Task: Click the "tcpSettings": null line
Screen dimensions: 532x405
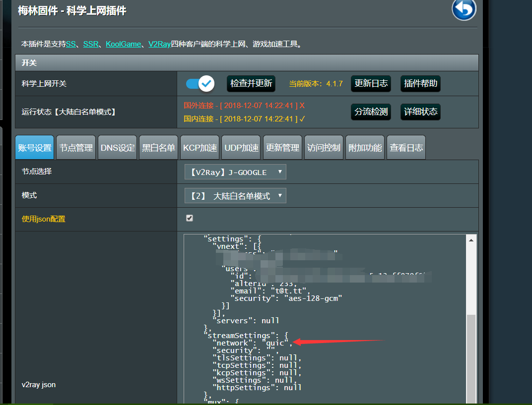Action: (x=257, y=365)
